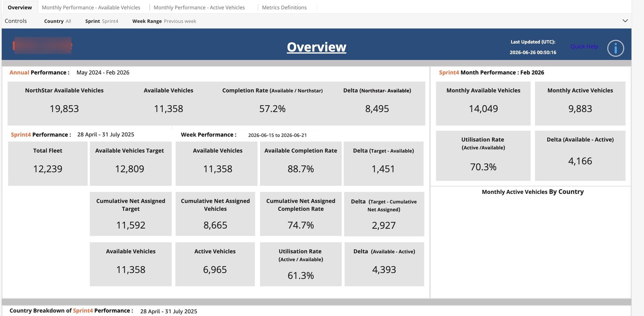
Task: Click the Country Breakdown of Sprint4 Performance heading
Action: click(x=71, y=311)
